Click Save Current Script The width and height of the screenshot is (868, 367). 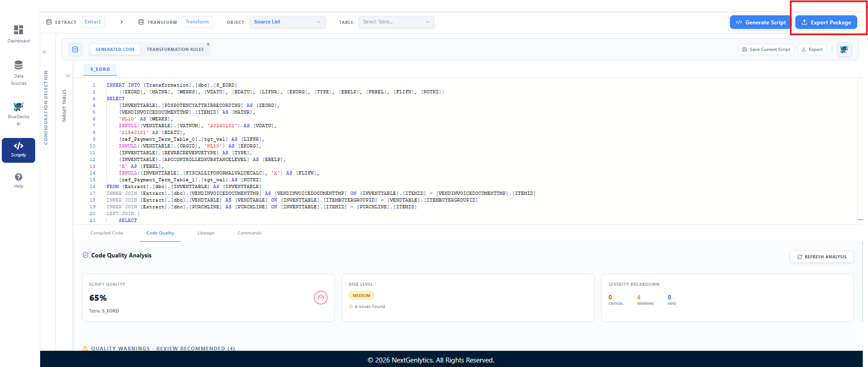point(766,50)
